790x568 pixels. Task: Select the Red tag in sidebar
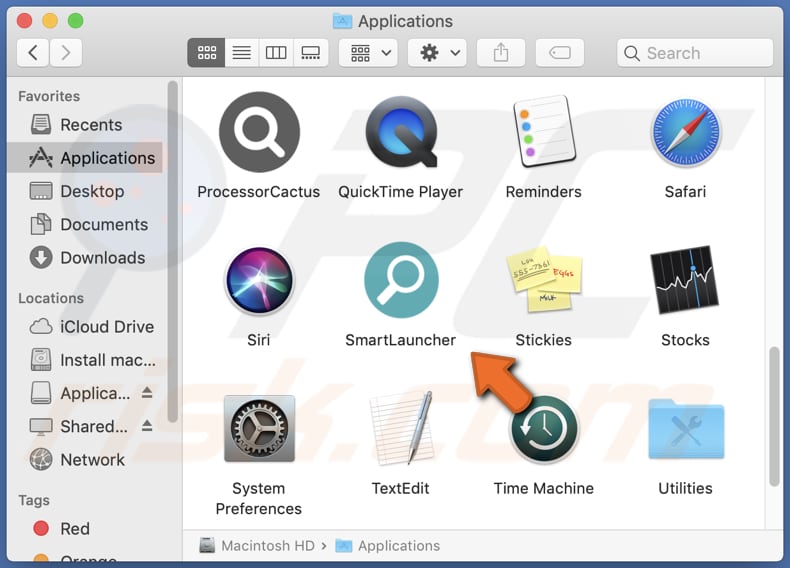[86, 529]
